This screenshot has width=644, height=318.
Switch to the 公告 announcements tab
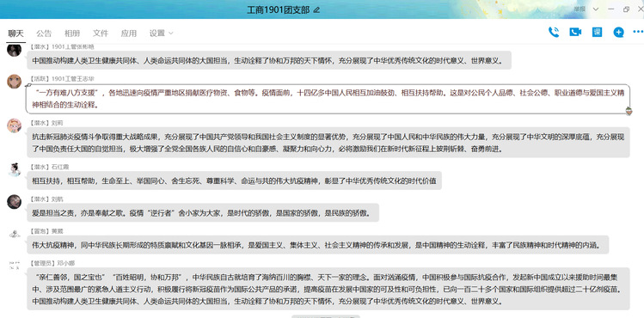pyautogui.click(x=44, y=34)
